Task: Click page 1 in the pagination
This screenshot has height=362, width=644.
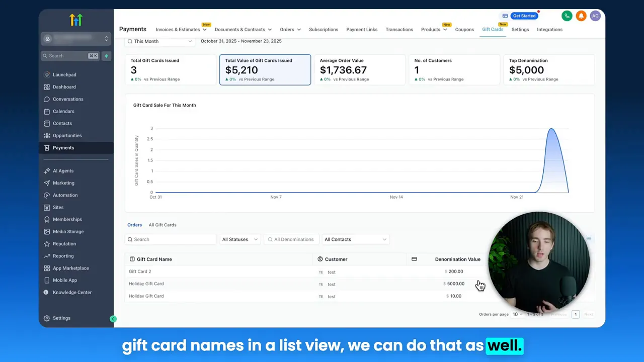Action: pyautogui.click(x=576, y=314)
